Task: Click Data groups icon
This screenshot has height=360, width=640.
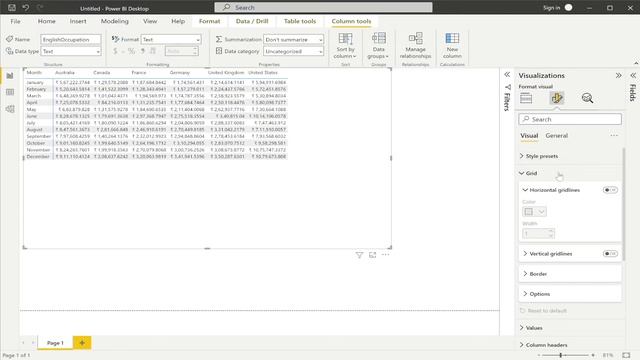Action: 378,38
